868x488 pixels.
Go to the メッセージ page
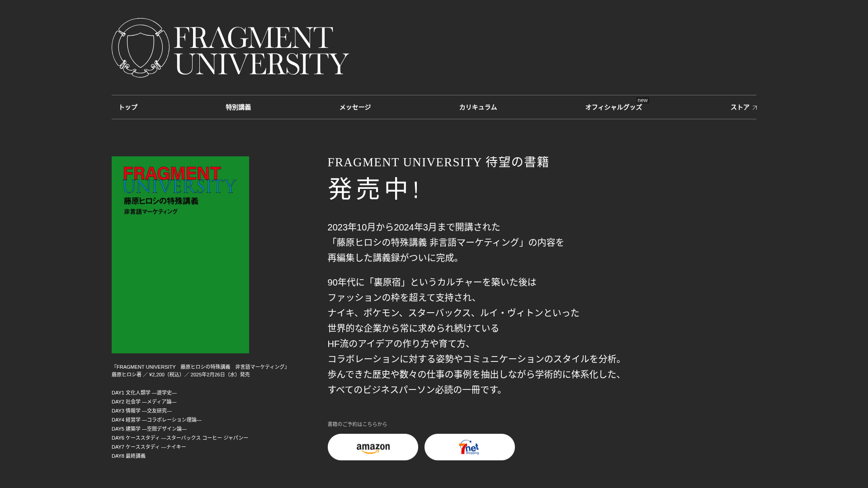pyautogui.click(x=355, y=107)
